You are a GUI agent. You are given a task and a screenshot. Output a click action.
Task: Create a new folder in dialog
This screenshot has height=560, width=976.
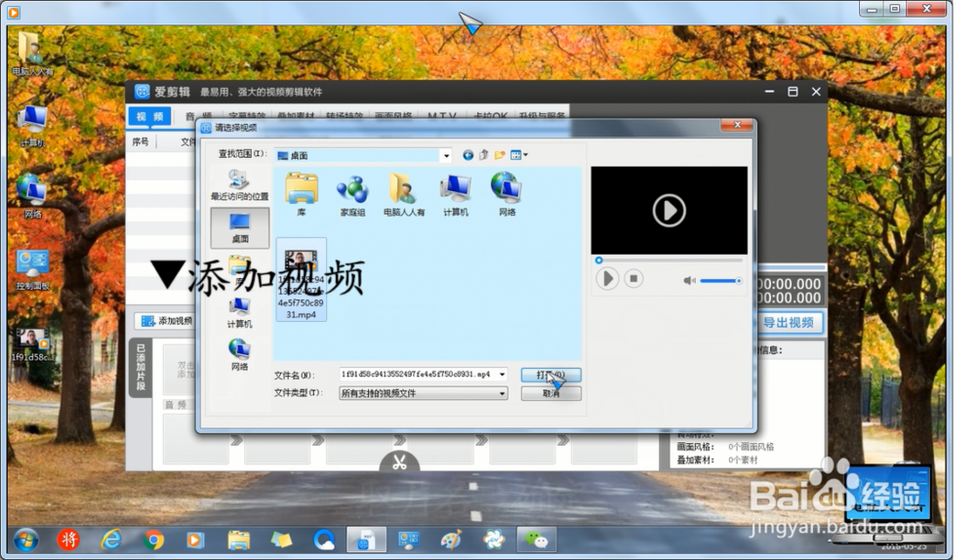(500, 155)
